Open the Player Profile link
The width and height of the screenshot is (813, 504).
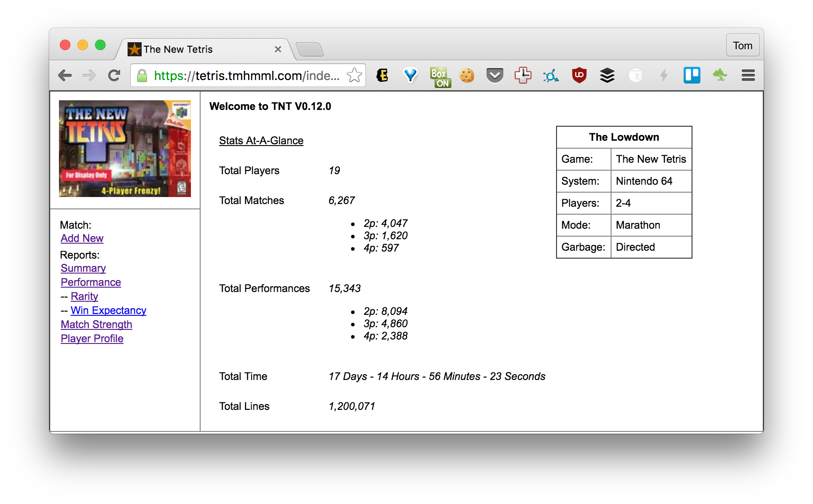point(92,339)
